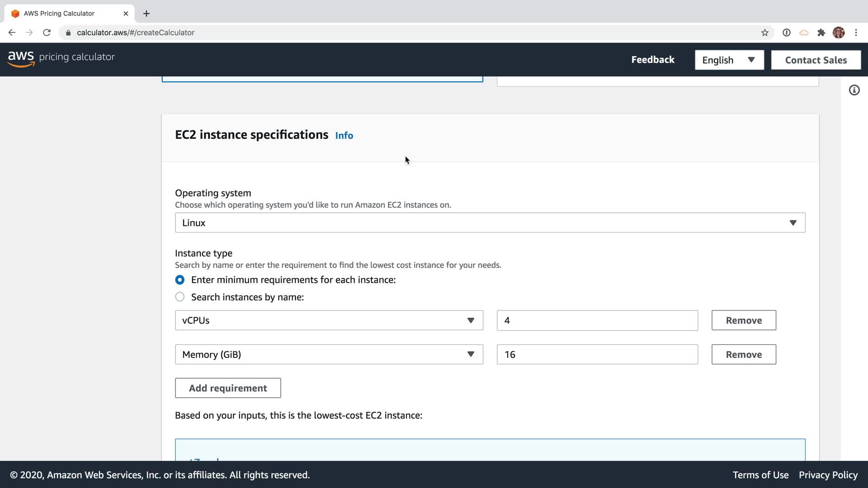The height and width of the screenshot is (488, 868).
Task: Go back to the previous page
Action: coord(12,33)
